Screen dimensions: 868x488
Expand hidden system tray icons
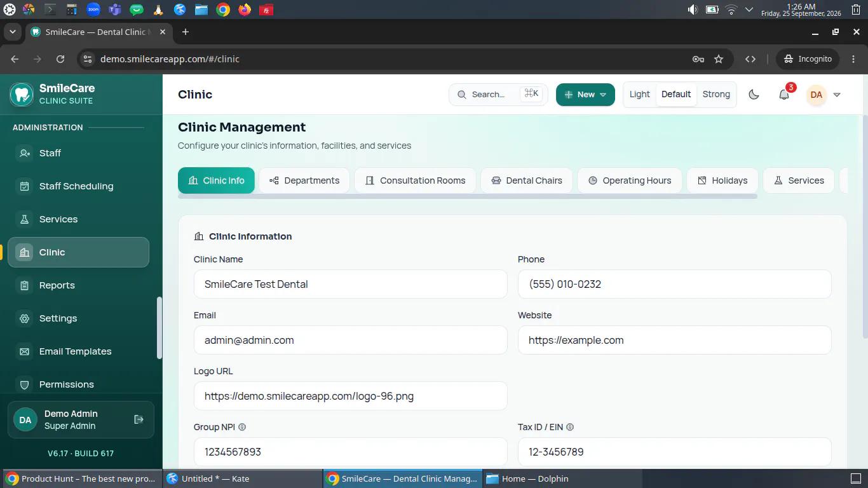[749, 10]
